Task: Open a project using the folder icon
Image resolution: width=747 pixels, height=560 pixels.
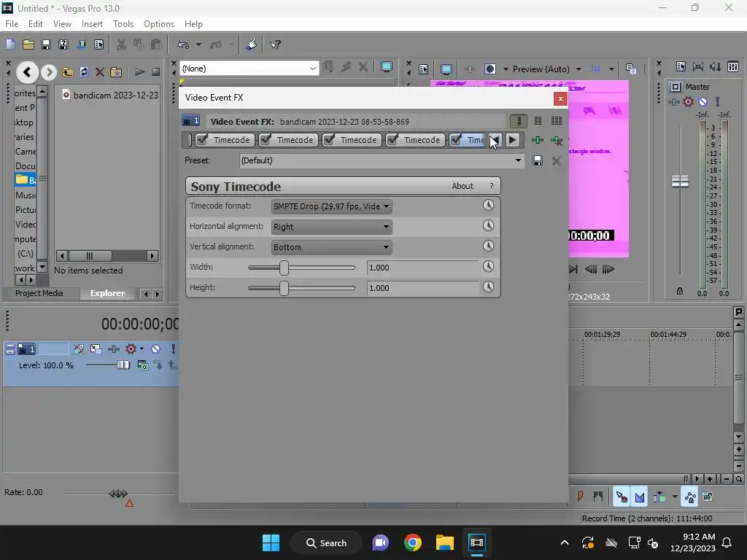Action: pyautogui.click(x=28, y=44)
